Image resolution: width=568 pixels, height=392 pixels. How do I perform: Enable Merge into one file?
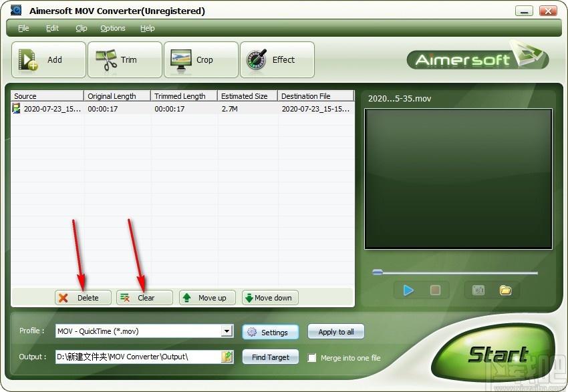coord(312,358)
